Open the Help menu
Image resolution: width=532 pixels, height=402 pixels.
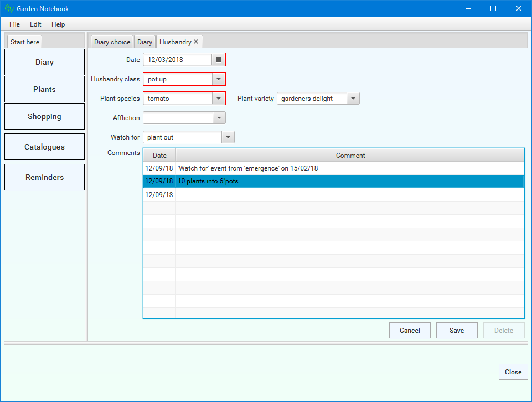tap(58, 24)
